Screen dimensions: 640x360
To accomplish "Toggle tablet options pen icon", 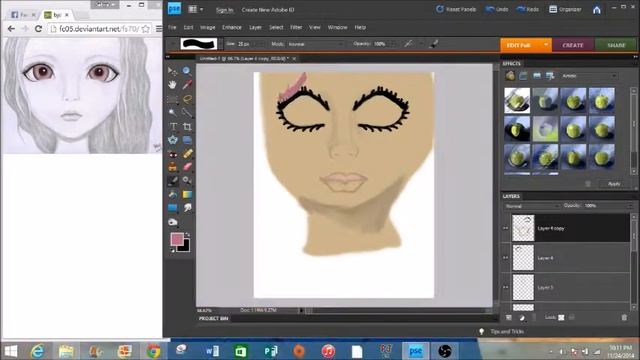I will pyautogui.click(x=434, y=44).
